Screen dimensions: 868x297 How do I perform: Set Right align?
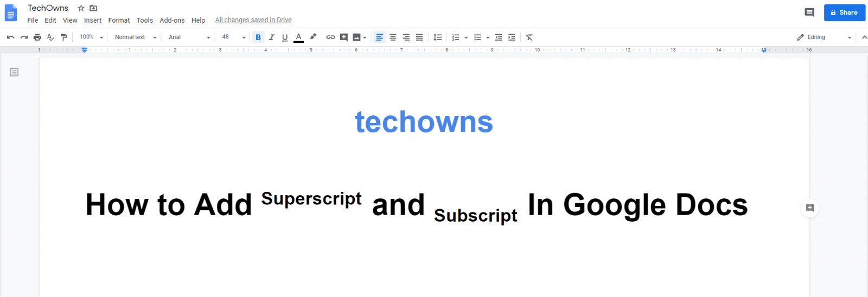(x=406, y=37)
